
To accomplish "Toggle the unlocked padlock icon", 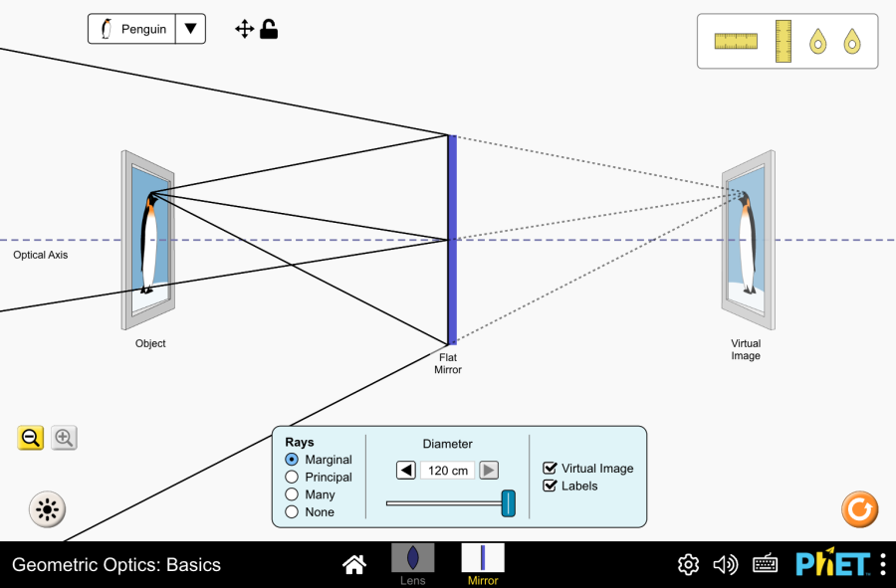I will coord(269,29).
